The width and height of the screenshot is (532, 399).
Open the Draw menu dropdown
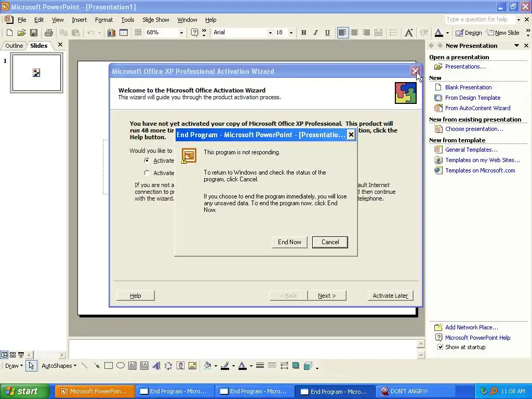click(14, 366)
